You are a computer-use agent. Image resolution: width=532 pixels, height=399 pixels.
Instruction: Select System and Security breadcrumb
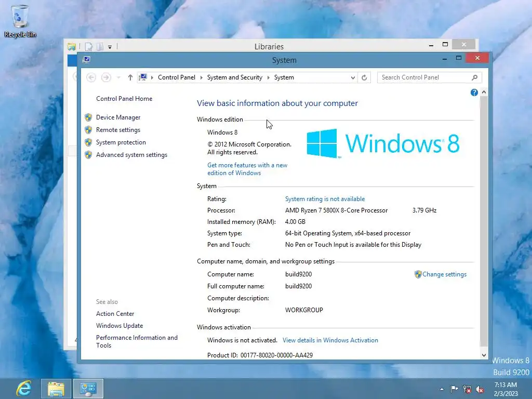[235, 77]
